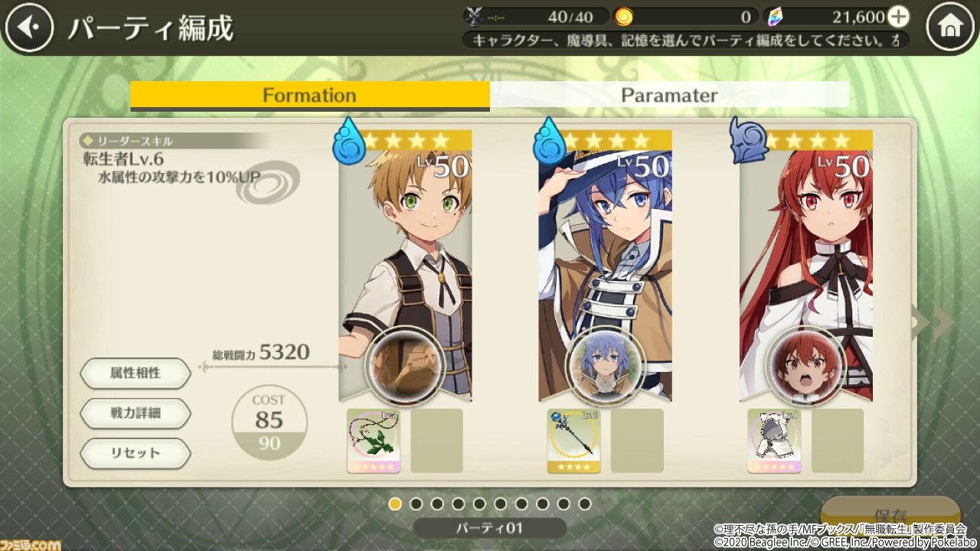Select the last party page dot
This screenshot has height=551, width=980.
(x=585, y=504)
